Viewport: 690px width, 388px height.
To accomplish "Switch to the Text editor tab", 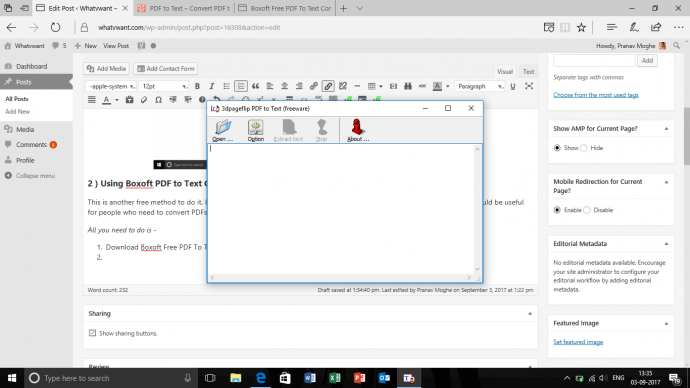I will [x=528, y=71].
